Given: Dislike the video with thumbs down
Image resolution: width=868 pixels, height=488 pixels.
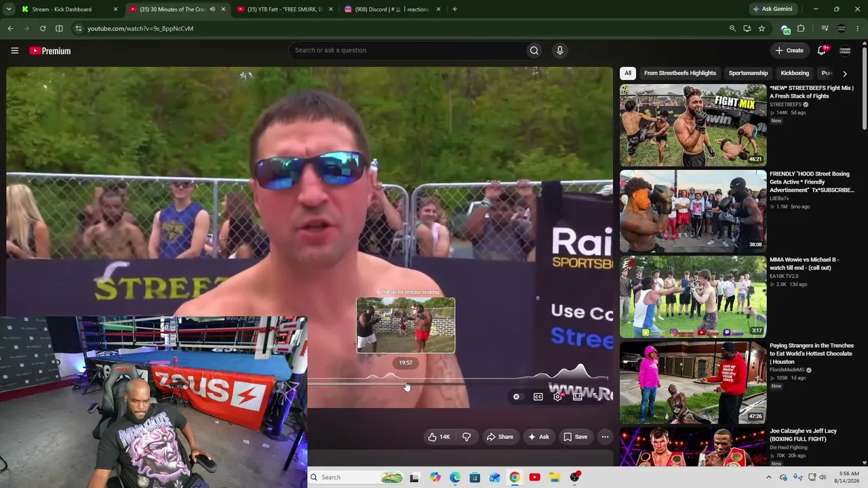Looking at the screenshot, I should (467, 437).
